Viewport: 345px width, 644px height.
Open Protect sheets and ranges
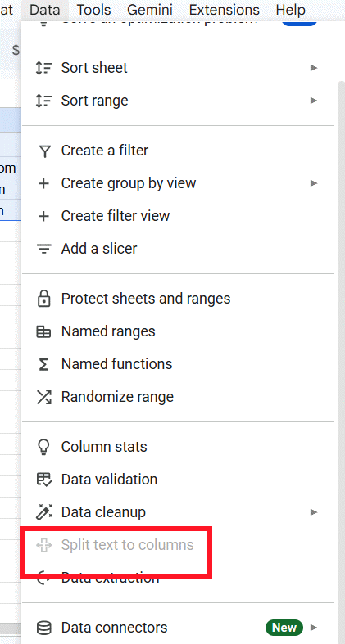pos(179,299)
